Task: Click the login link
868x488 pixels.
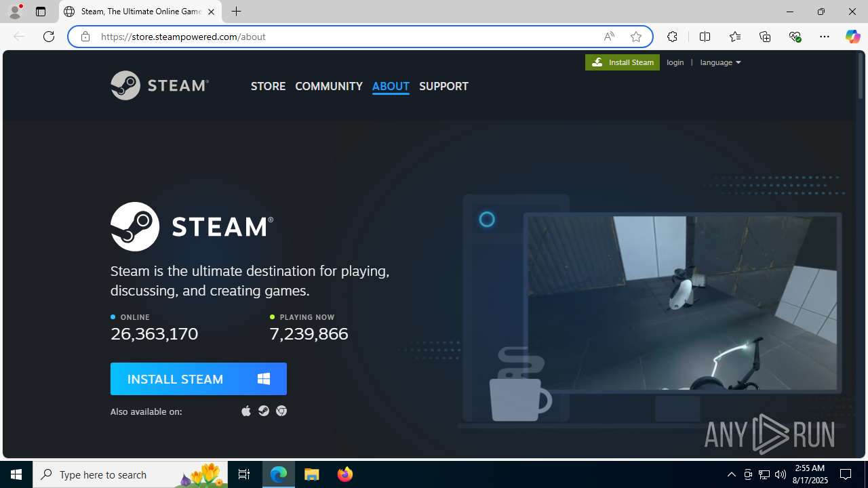Action: coord(675,62)
